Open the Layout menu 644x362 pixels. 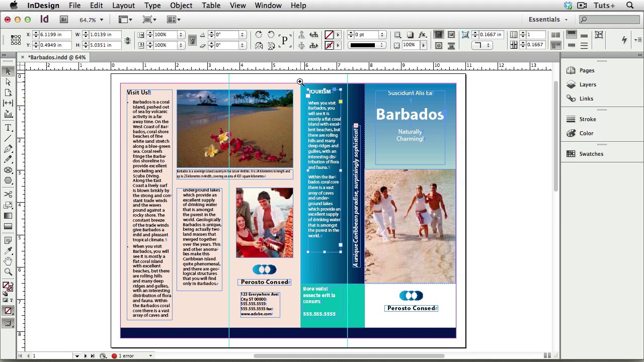coord(123,6)
